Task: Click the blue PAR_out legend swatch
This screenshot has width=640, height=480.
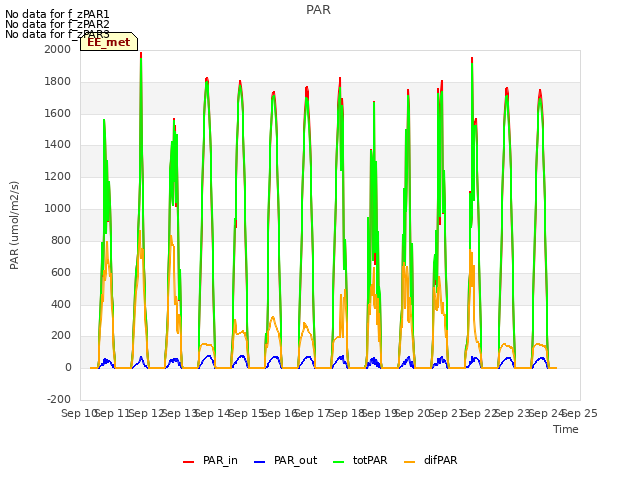Action: point(260,462)
